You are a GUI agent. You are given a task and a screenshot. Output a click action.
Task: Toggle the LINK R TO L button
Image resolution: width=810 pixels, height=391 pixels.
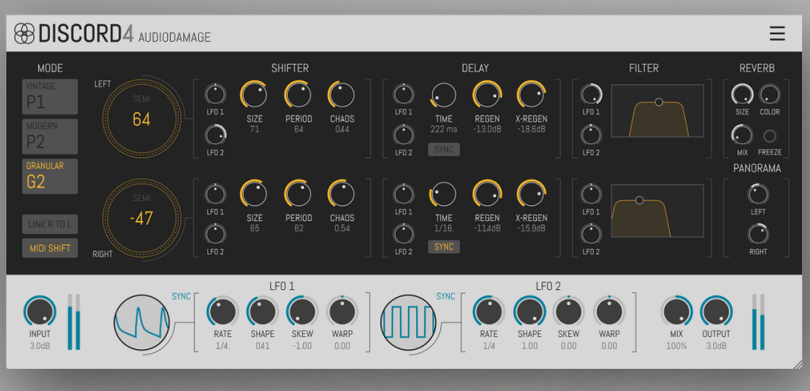pyautogui.click(x=50, y=224)
